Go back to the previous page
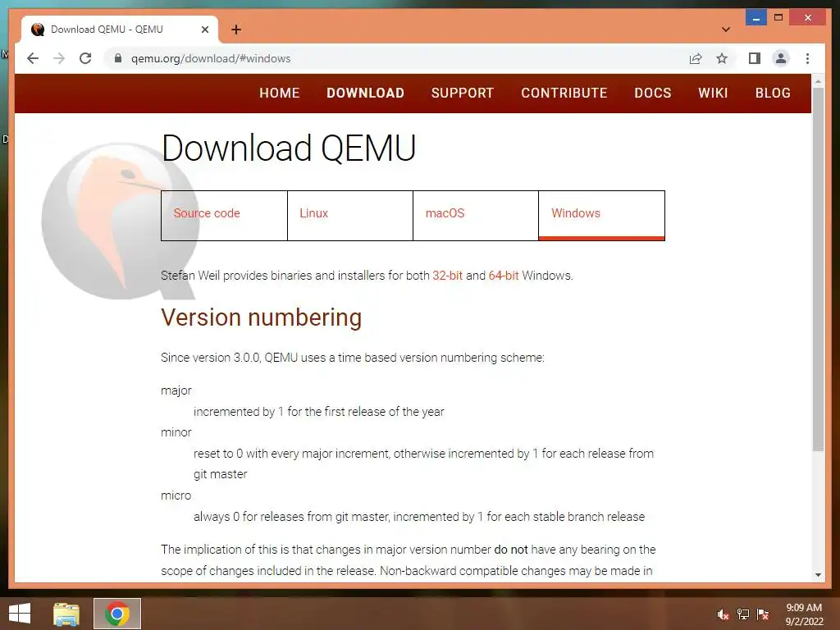840x630 pixels. coord(33,58)
